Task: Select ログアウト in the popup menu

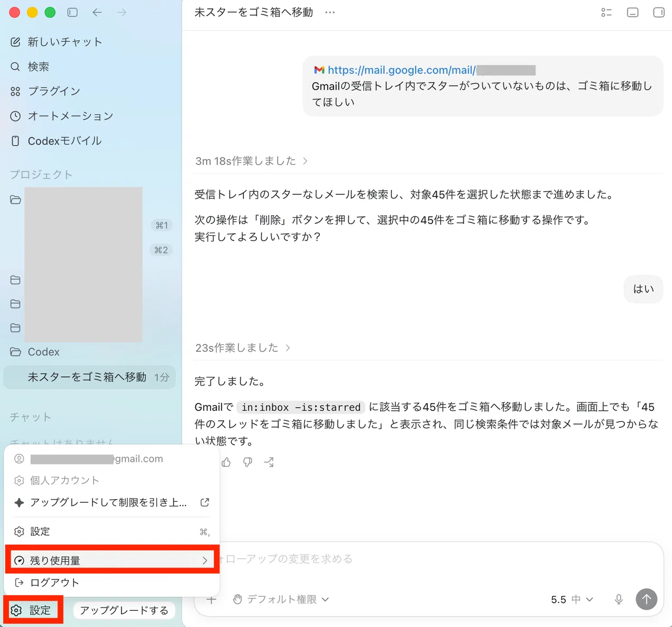Action: coord(111,583)
